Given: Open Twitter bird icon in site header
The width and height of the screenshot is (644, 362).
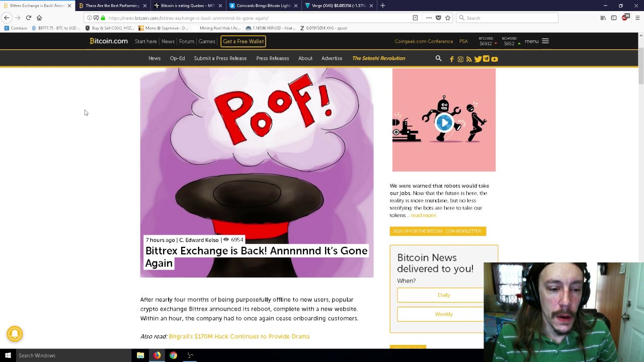Looking at the screenshot, I should [x=477, y=59].
